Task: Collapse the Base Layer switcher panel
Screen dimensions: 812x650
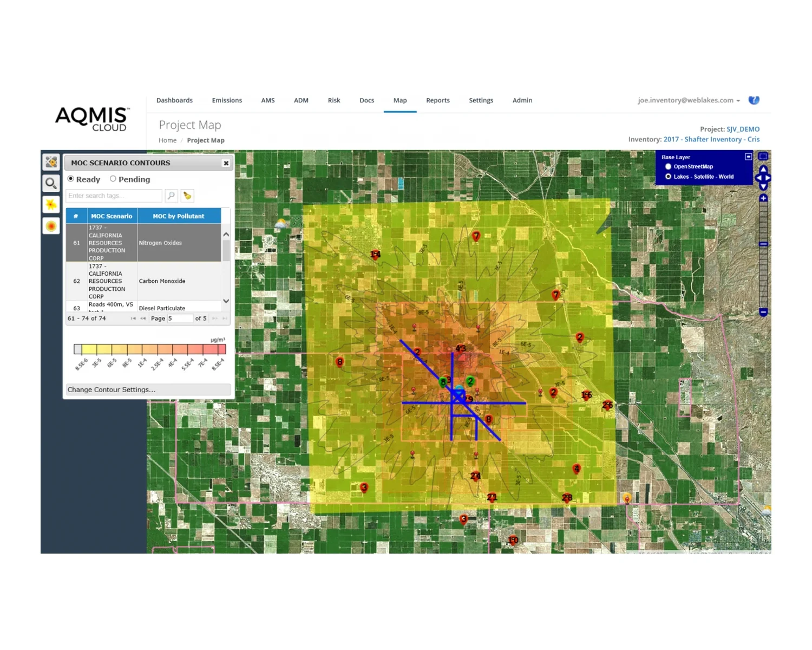Action: tap(748, 157)
